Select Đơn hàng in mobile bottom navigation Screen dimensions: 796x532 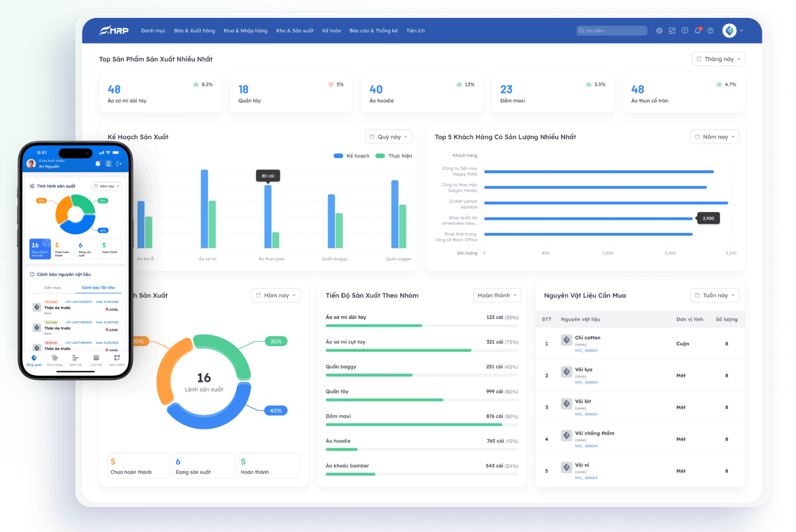[54, 360]
